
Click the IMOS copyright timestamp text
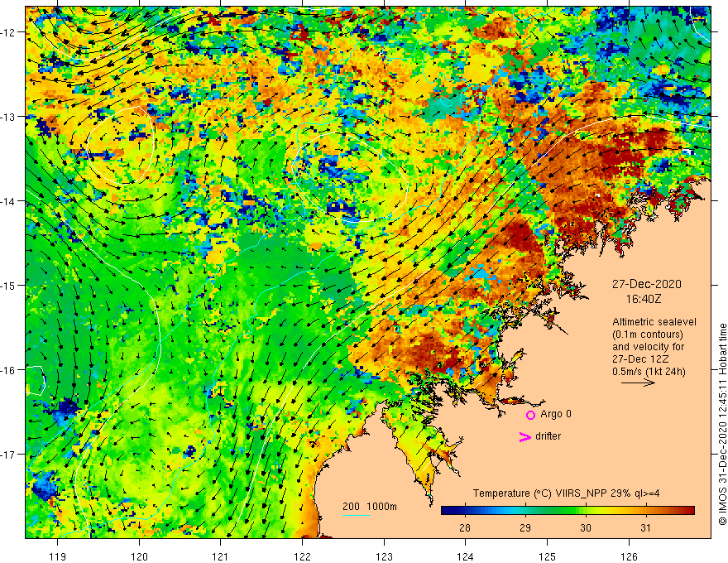[x=722, y=424]
